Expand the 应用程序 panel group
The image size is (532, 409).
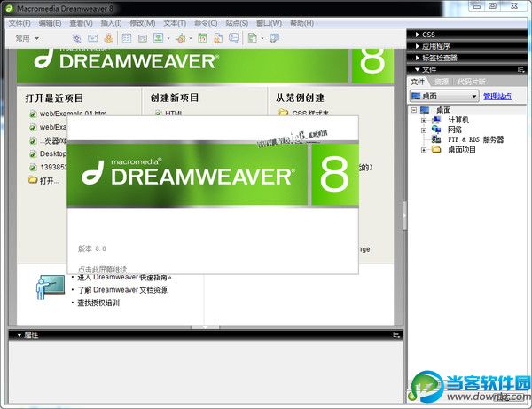[418, 46]
